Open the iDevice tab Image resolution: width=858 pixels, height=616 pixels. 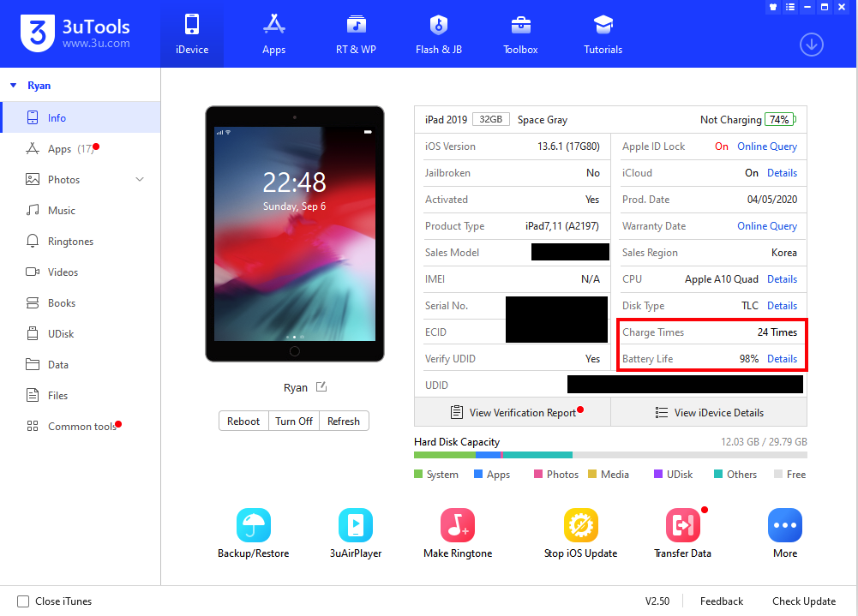pos(192,34)
